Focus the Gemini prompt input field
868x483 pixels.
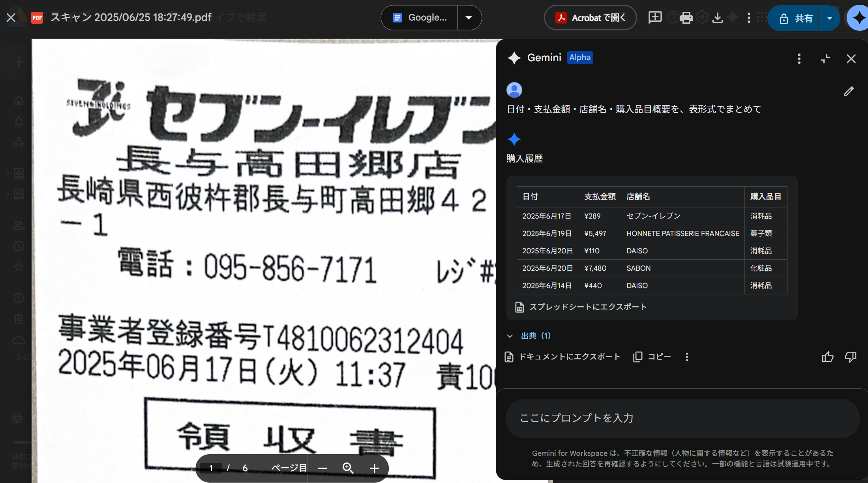[682, 418]
